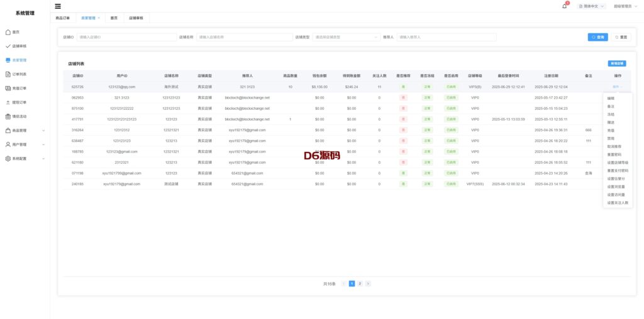Click the hamburger menu collapse icon
644x319 pixels.
(58, 6)
